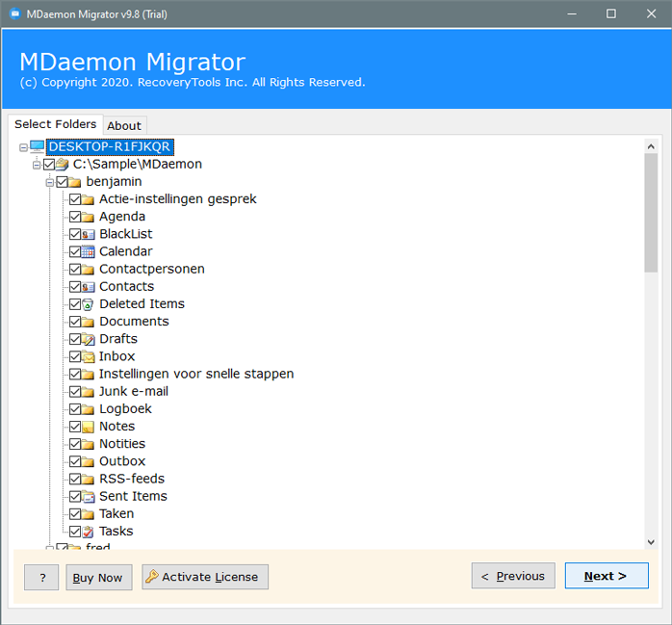Click the Activate License button
The width and height of the screenshot is (672, 625).
pyautogui.click(x=205, y=577)
